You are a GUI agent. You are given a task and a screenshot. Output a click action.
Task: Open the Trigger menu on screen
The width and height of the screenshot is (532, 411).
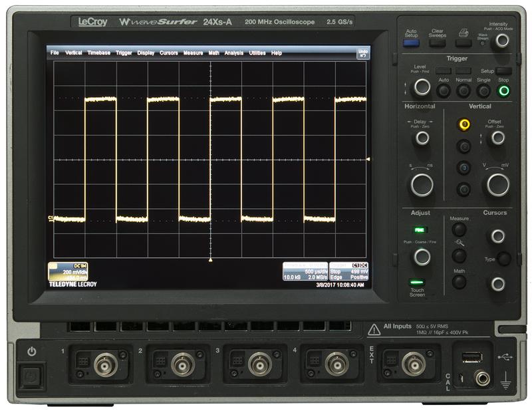[x=124, y=53]
